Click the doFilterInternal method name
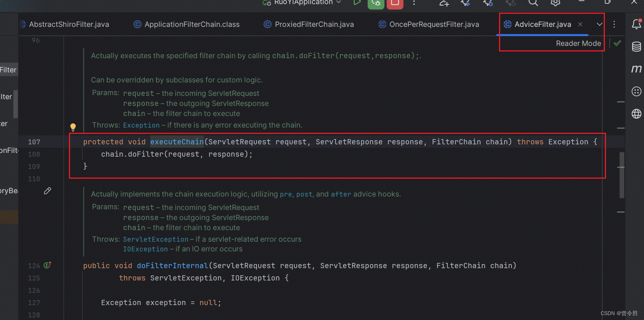The image size is (644, 320). 173,266
